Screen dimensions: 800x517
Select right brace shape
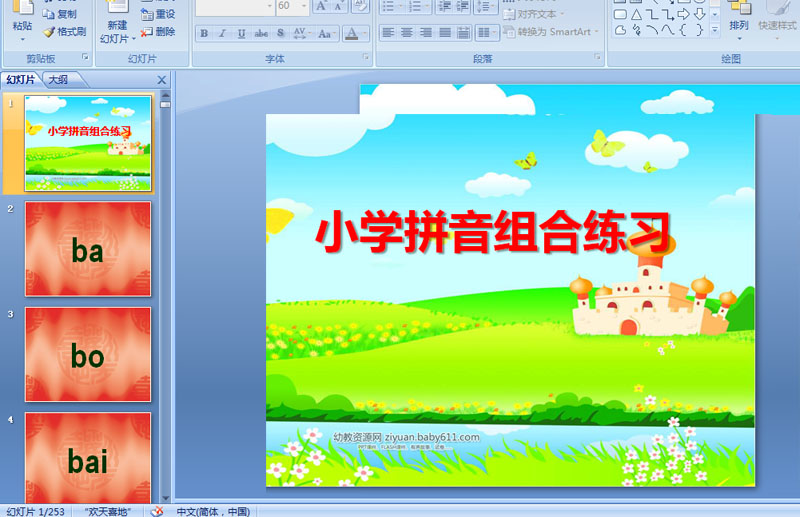[699, 31]
